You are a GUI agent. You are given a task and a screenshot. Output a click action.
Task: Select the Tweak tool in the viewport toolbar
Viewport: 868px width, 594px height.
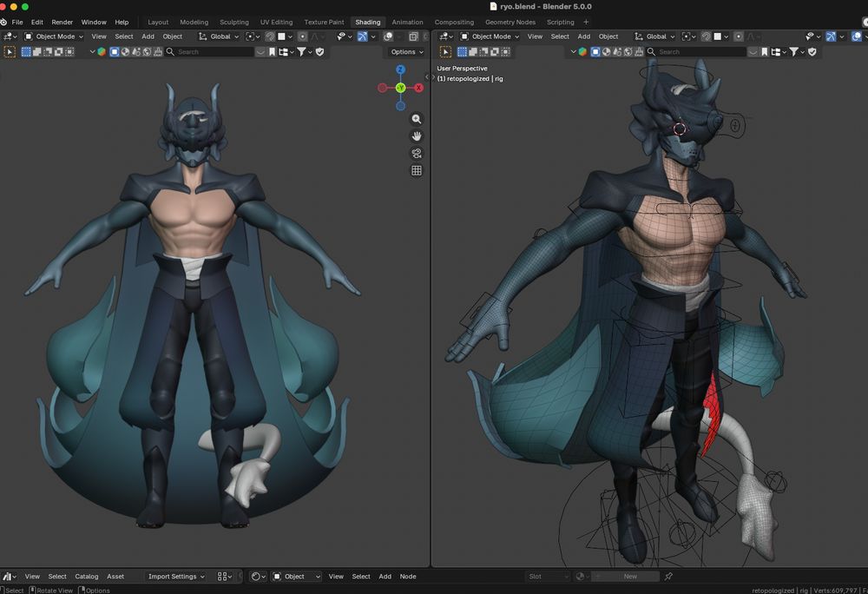10,52
